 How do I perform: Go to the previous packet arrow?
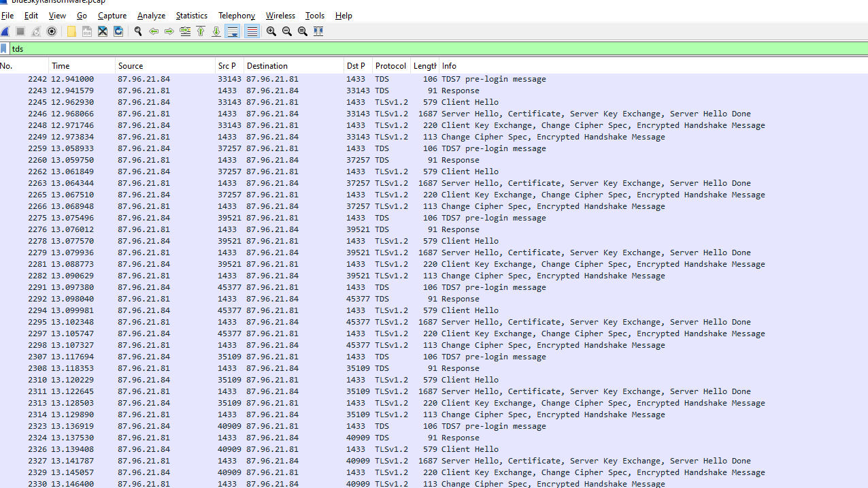[154, 31]
